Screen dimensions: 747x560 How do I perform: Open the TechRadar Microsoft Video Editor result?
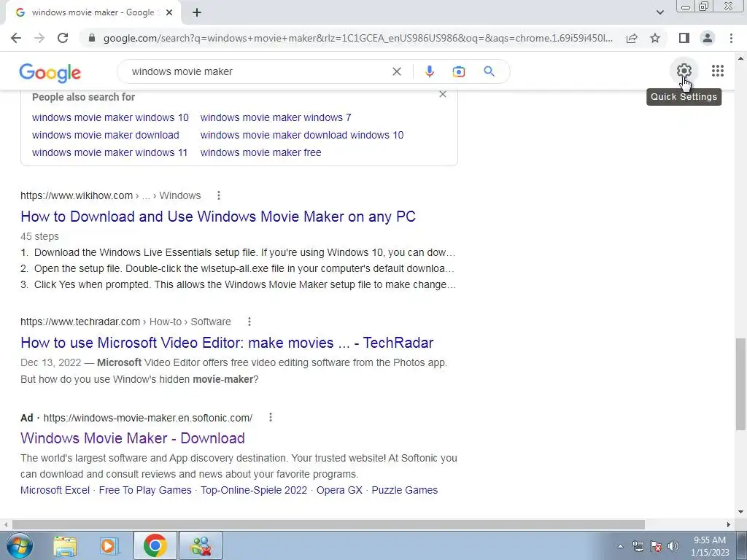[x=227, y=343]
